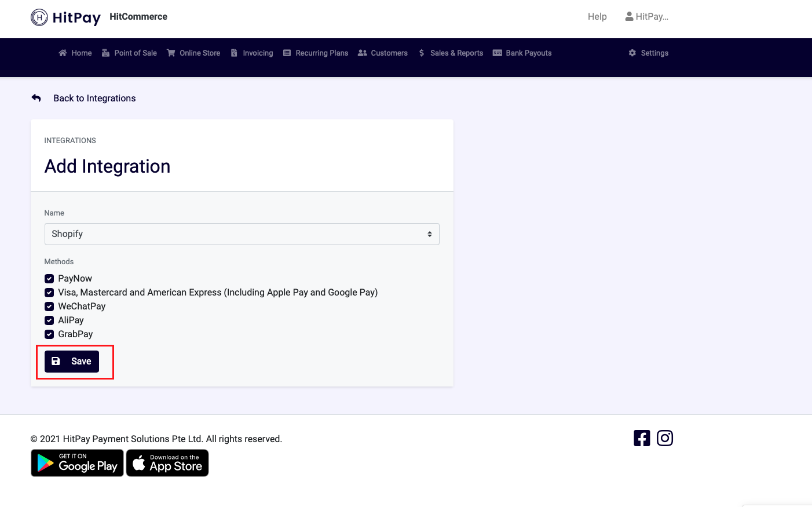Click the Bank Payouts card icon
Screen dimensions: 812x507
498,53
